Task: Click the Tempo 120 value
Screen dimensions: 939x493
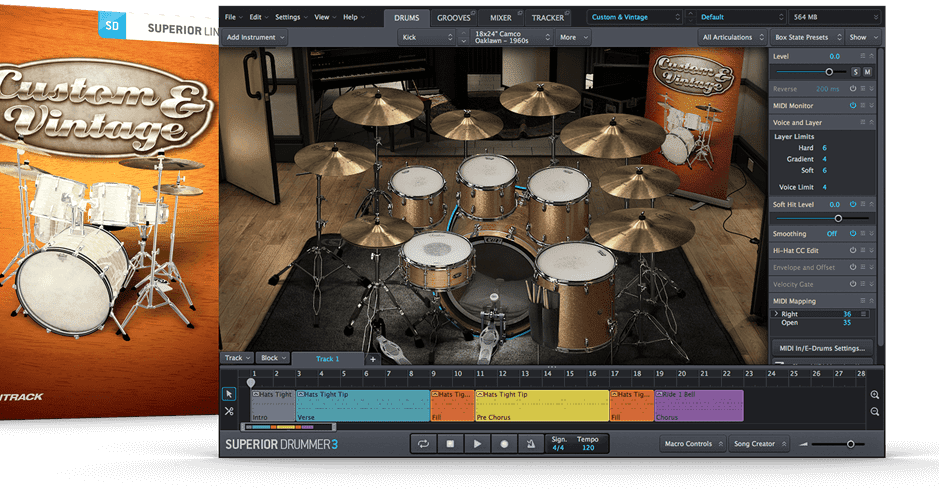Action: pos(588,447)
